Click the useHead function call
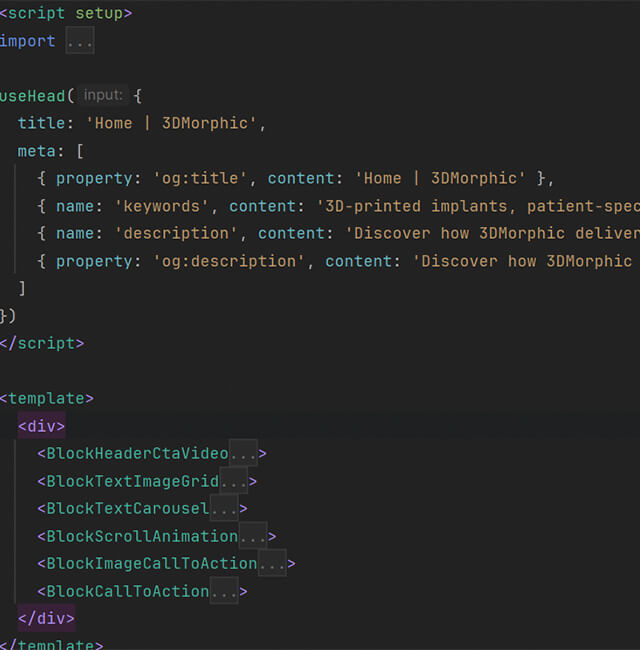640x650 pixels. [x=33, y=96]
